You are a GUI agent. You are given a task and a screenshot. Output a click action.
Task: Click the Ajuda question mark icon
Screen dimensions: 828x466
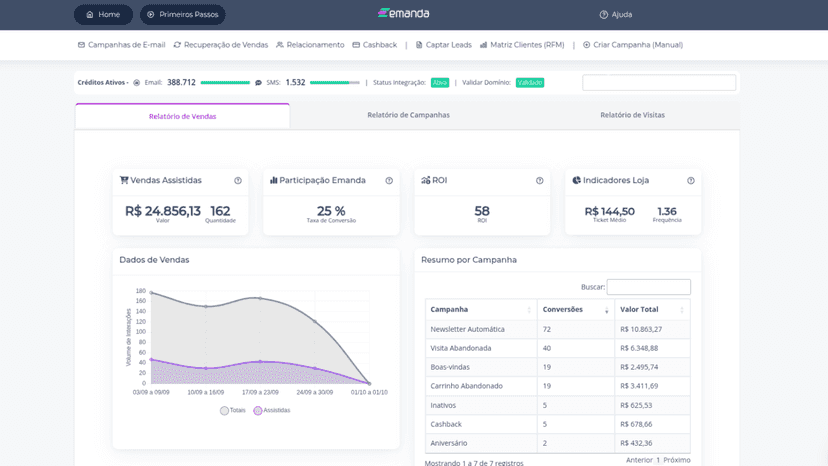pyautogui.click(x=604, y=15)
